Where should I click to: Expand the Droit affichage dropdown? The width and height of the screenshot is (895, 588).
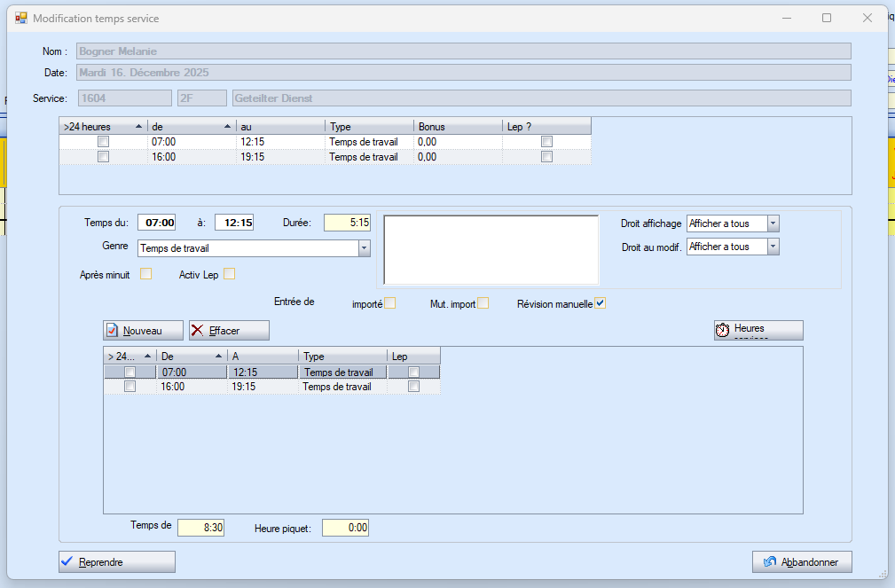coord(773,223)
